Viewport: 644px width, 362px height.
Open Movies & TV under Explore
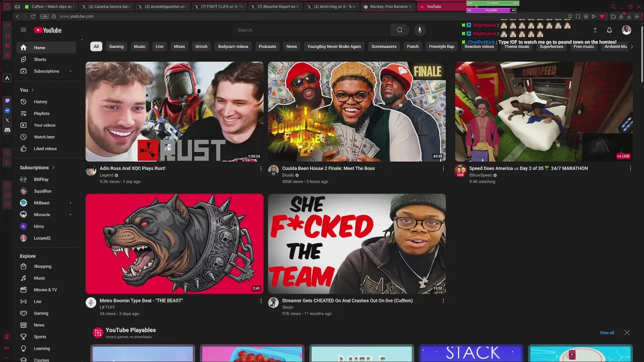pos(46,290)
